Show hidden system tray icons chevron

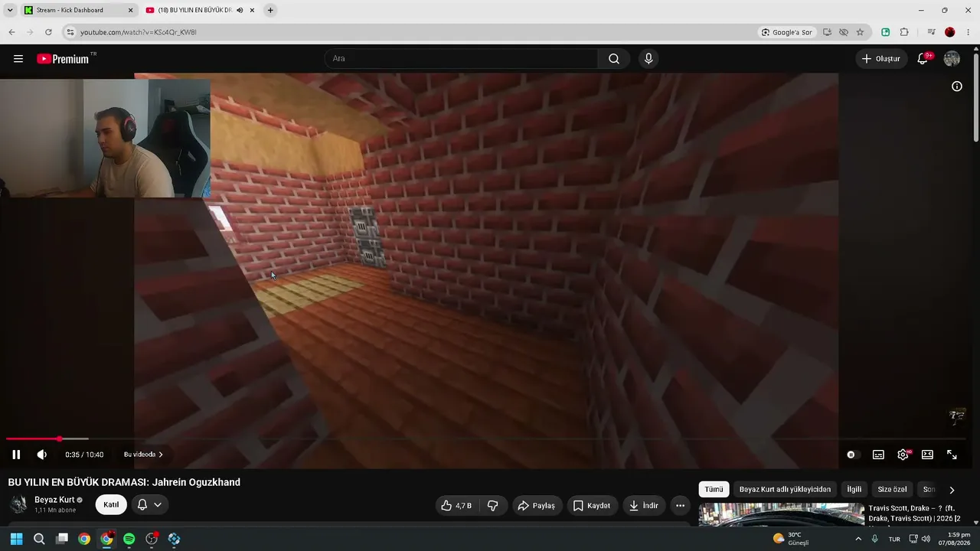(x=857, y=539)
